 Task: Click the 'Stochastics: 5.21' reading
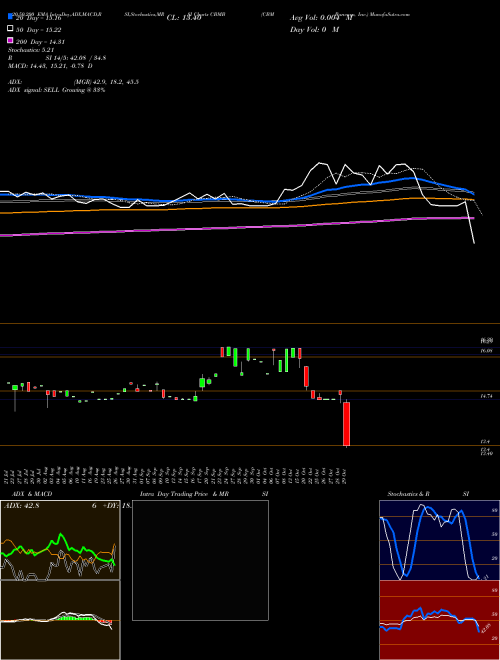click(x=31, y=50)
